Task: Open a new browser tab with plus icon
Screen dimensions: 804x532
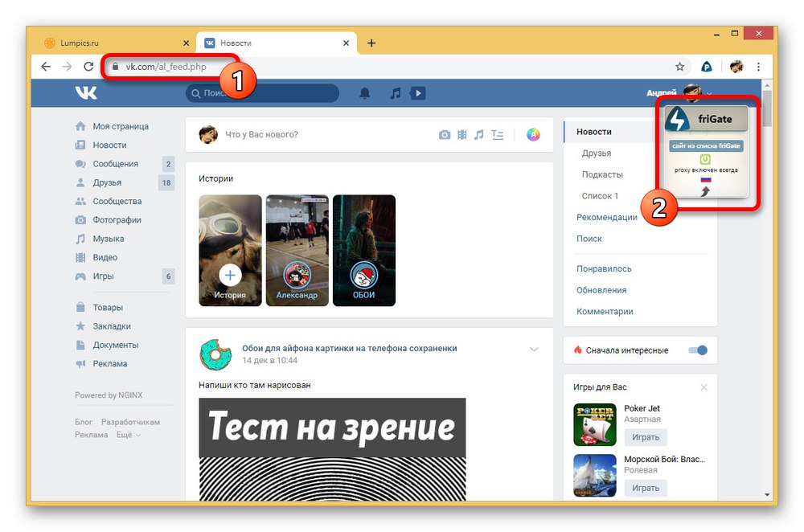Action: click(x=371, y=43)
